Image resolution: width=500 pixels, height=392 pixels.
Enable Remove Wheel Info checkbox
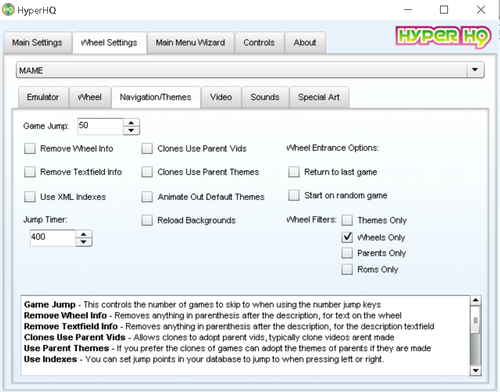pos(30,149)
